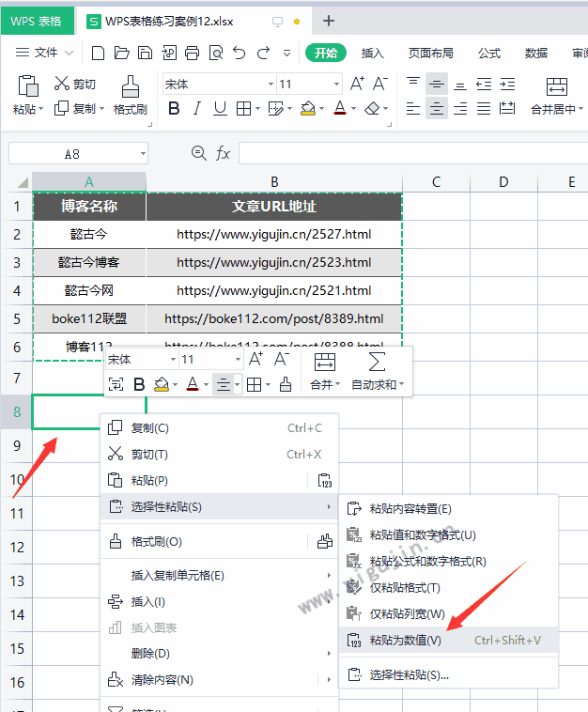
Task: Toggle middle vertical alignment in ribbon
Action: coord(437,84)
